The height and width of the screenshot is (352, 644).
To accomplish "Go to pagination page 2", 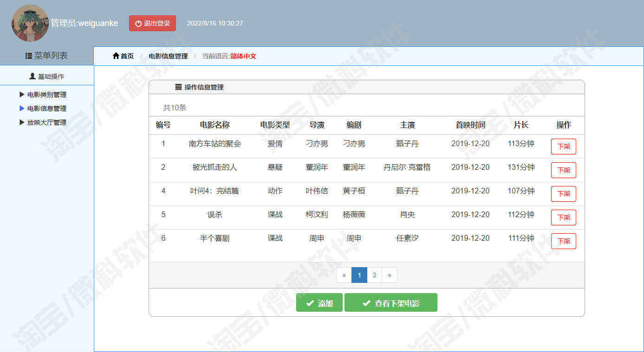I will point(374,275).
